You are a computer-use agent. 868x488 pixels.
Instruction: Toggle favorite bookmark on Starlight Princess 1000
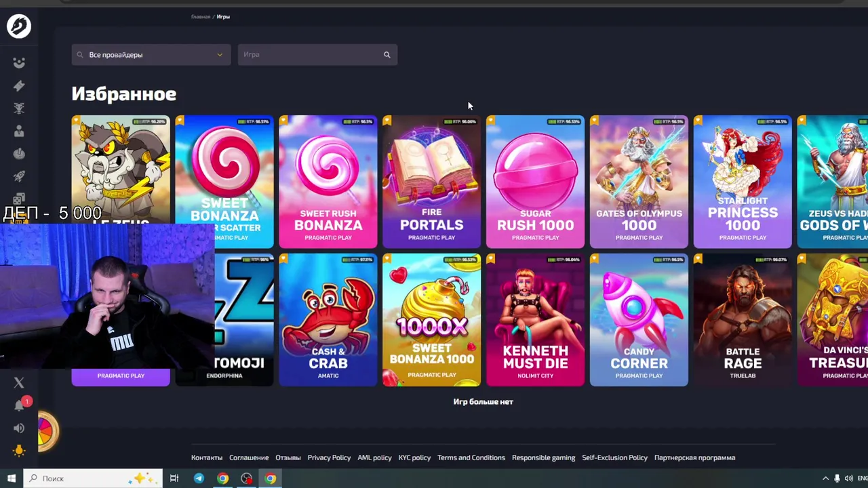pyautogui.click(x=698, y=121)
